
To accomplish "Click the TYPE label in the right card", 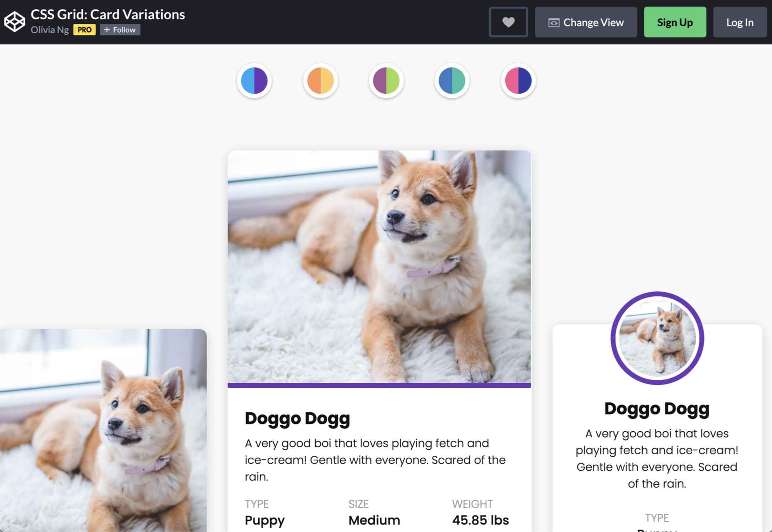I will click(657, 518).
